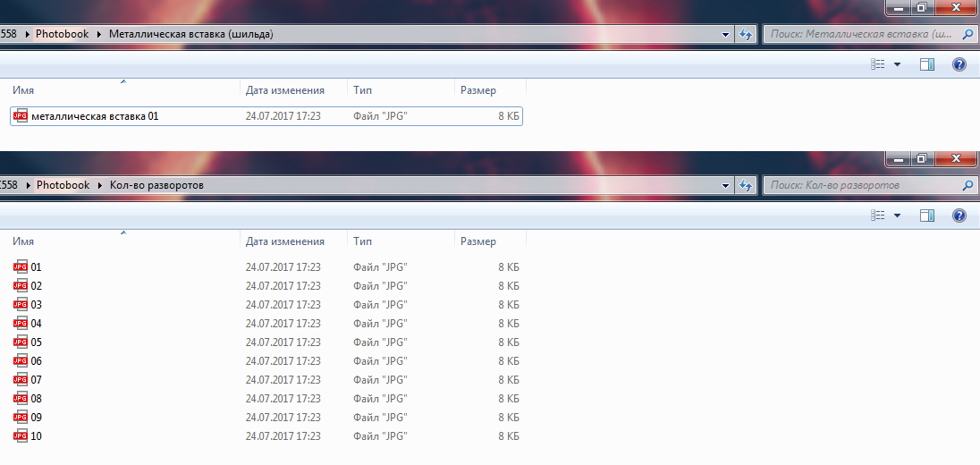The width and height of the screenshot is (980, 465).
Task: Toggle the preview pane in the top window
Action: pyautogui.click(x=927, y=64)
